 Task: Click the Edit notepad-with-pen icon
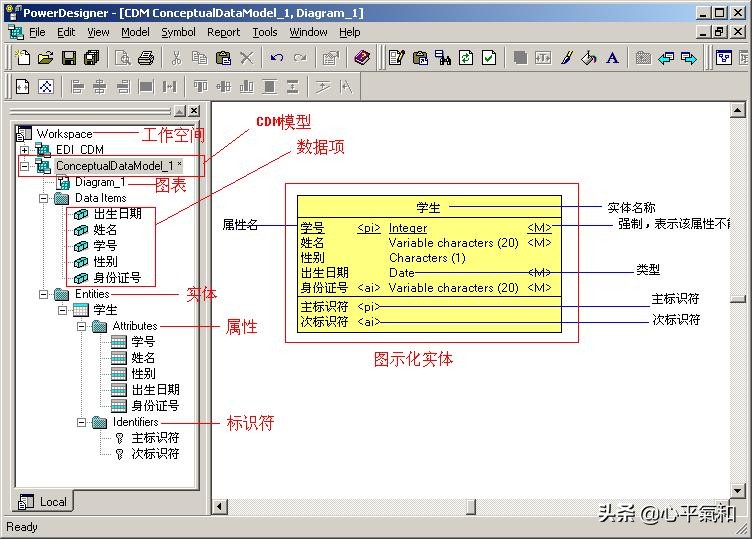point(397,58)
